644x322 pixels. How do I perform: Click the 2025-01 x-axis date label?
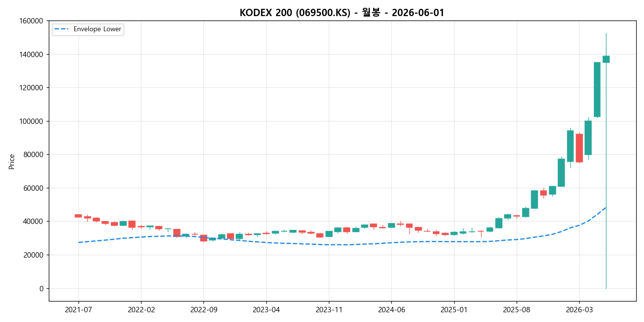coord(454,310)
